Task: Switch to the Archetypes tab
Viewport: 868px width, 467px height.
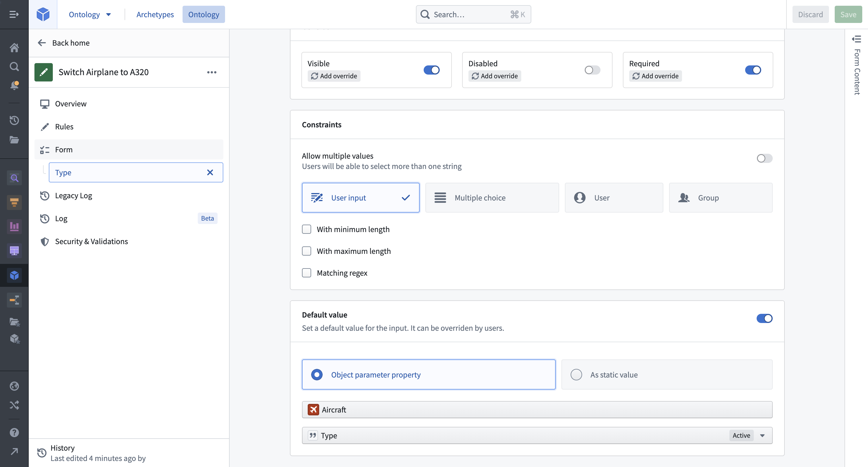Action: 155,14
